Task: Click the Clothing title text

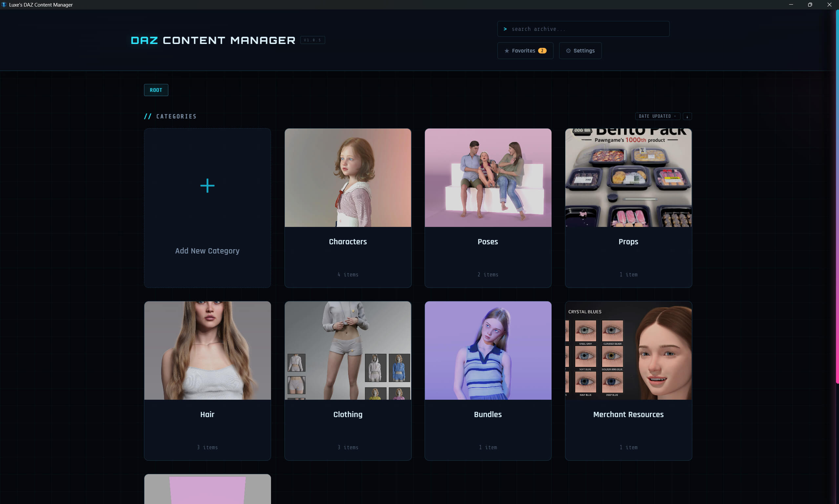Action: click(x=347, y=415)
